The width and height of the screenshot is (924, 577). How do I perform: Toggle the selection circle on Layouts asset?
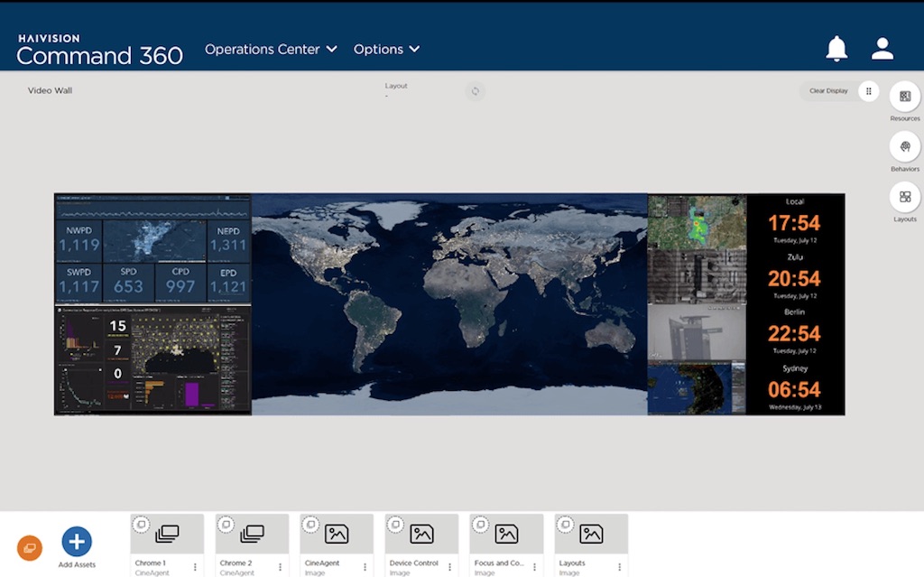point(565,524)
